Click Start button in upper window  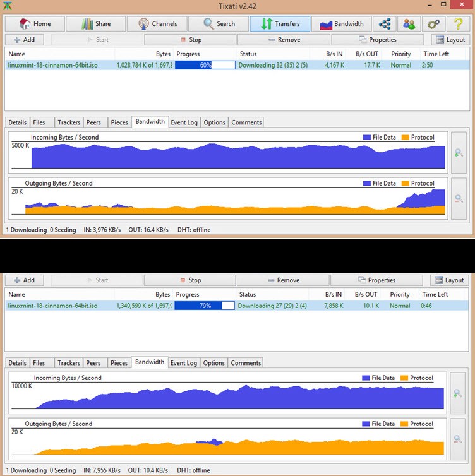(x=97, y=40)
